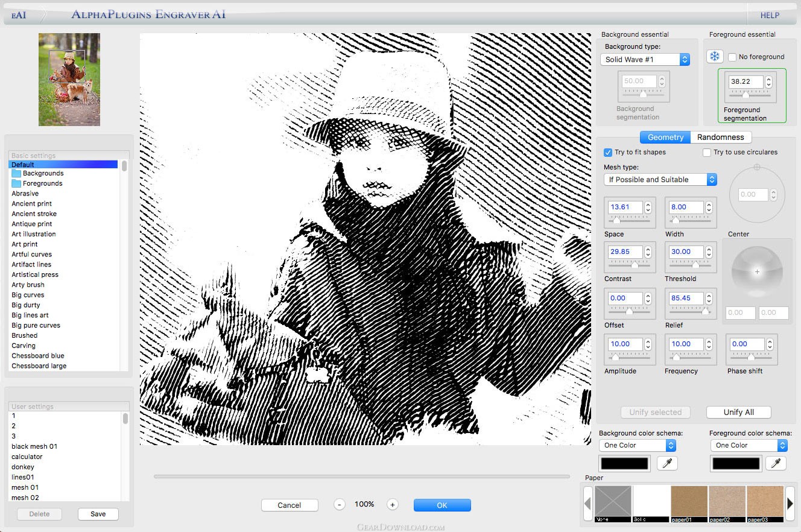Click the Contrast value stepper
Image resolution: width=801 pixels, height=532 pixels.
tap(648, 252)
